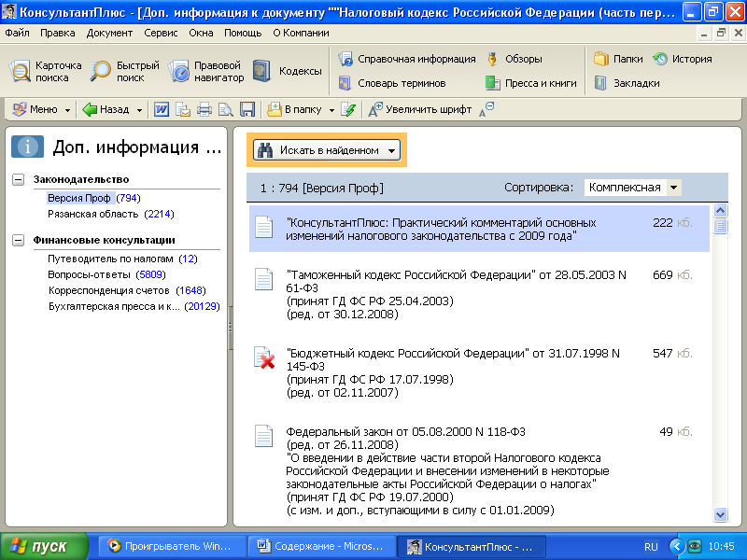
Task: Click Увеличить шрифт to enlarge font
Action: pos(420,109)
